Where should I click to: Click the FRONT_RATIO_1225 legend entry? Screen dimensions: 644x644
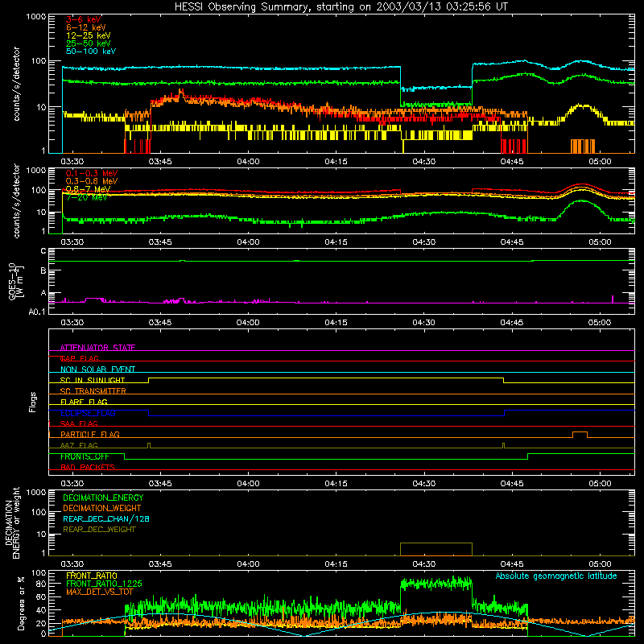click(104, 584)
